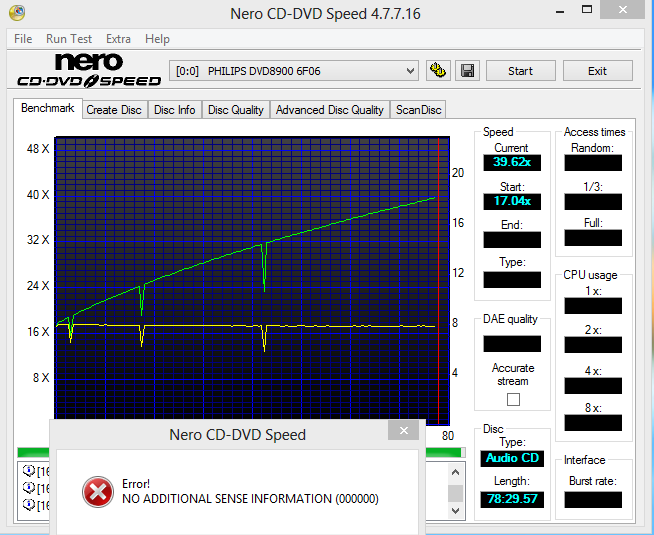Image resolution: width=654 pixels, height=535 pixels.
Task: Click the Error! heading text
Action: click(x=136, y=484)
